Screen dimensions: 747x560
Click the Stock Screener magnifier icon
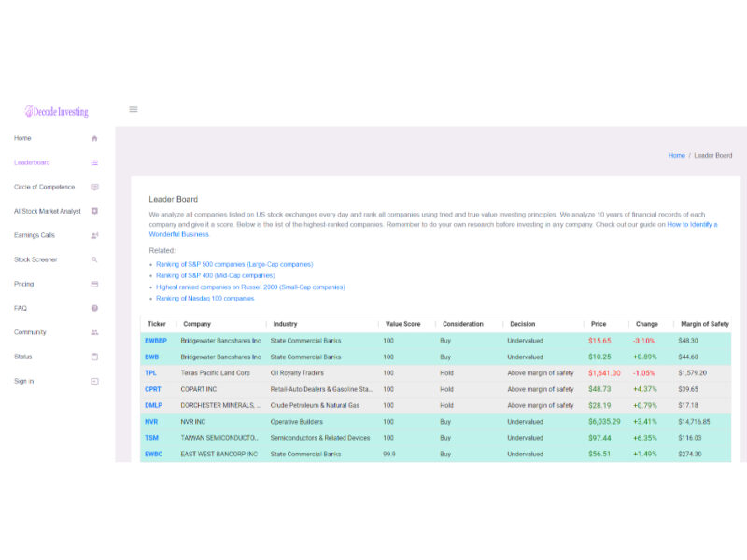tap(94, 259)
